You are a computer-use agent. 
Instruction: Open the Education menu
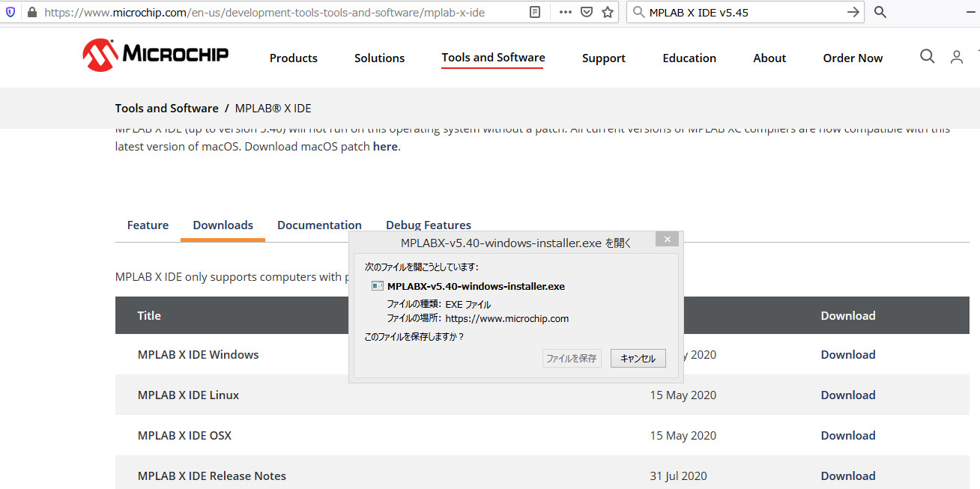[x=689, y=58]
